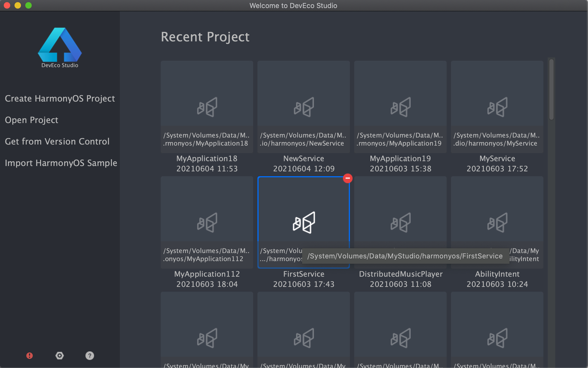This screenshot has height=368, width=588.
Task: Click the timestamp 20210604 11:53
Action: pyautogui.click(x=207, y=169)
